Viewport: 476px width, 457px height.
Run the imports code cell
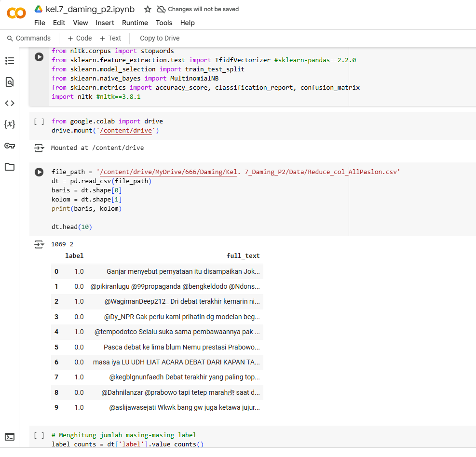tap(39, 56)
